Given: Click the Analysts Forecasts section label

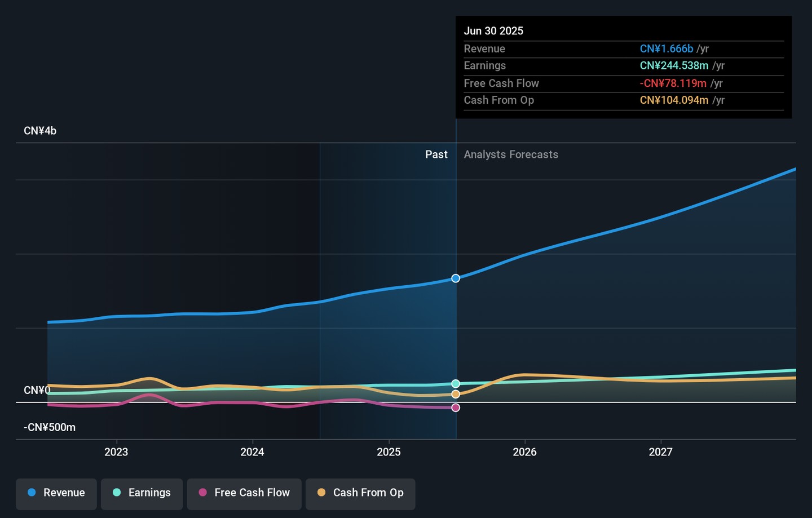Looking at the screenshot, I should pyautogui.click(x=511, y=154).
